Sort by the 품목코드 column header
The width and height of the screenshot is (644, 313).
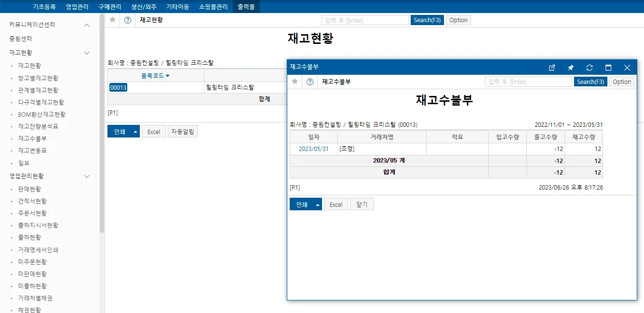point(155,76)
